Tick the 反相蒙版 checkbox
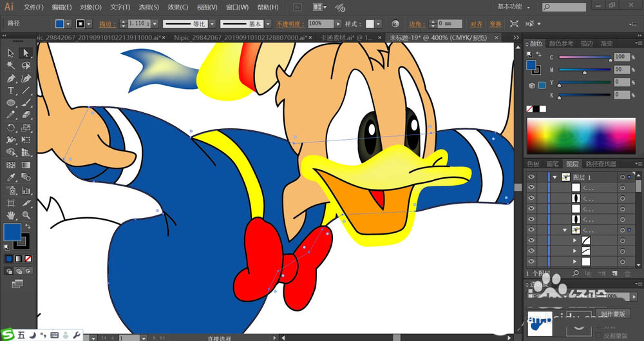The width and height of the screenshot is (644, 341). (x=599, y=336)
